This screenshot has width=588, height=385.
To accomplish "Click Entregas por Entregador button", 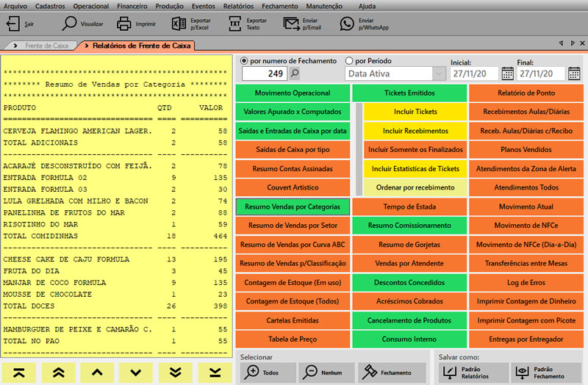I will 526,339.
